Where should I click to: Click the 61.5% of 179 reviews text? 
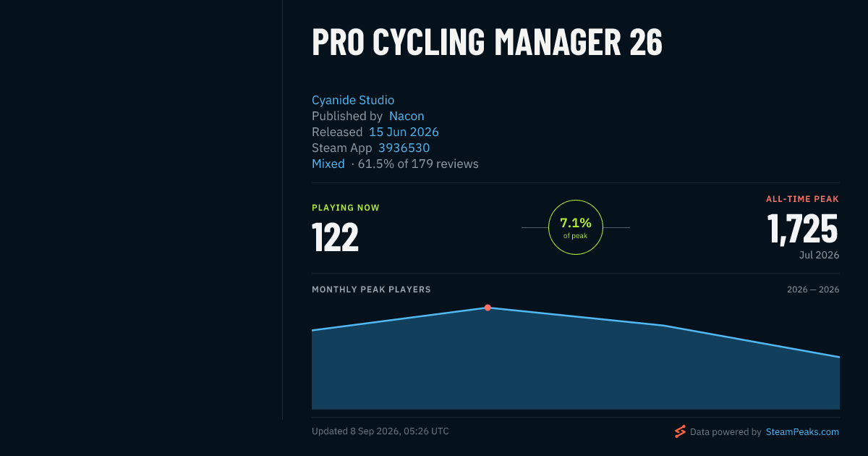pyautogui.click(x=418, y=164)
